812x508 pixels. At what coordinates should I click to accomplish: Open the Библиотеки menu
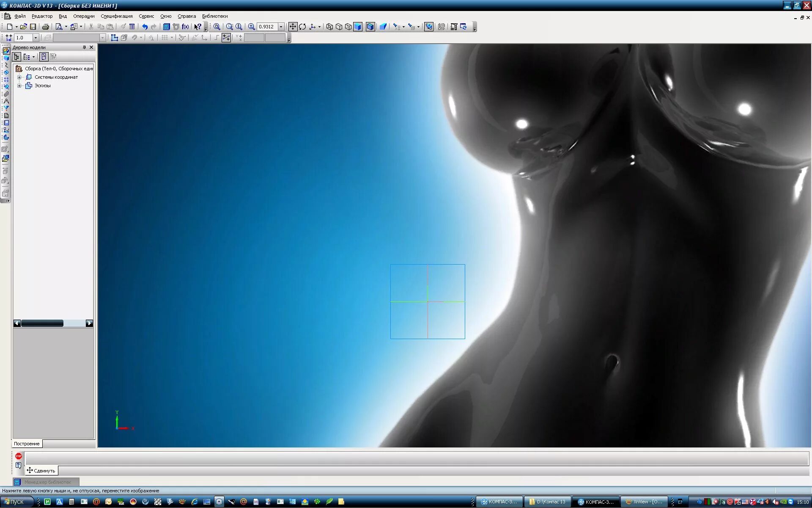click(x=214, y=16)
